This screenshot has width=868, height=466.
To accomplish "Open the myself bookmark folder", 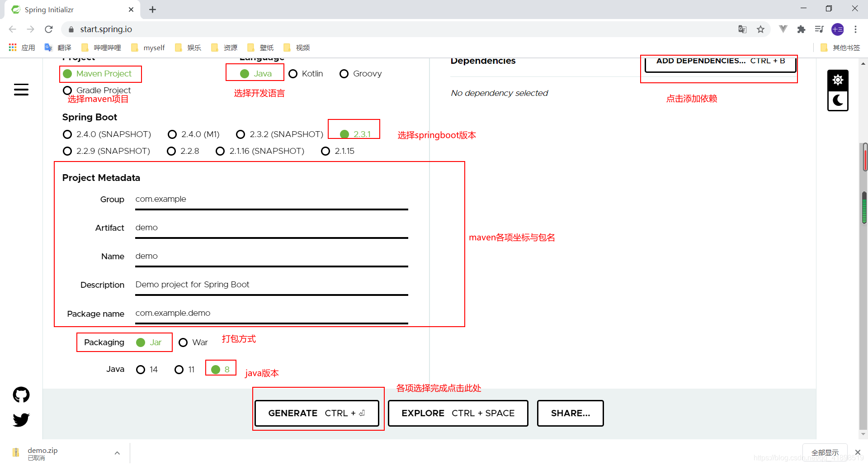I will coord(148,48).
